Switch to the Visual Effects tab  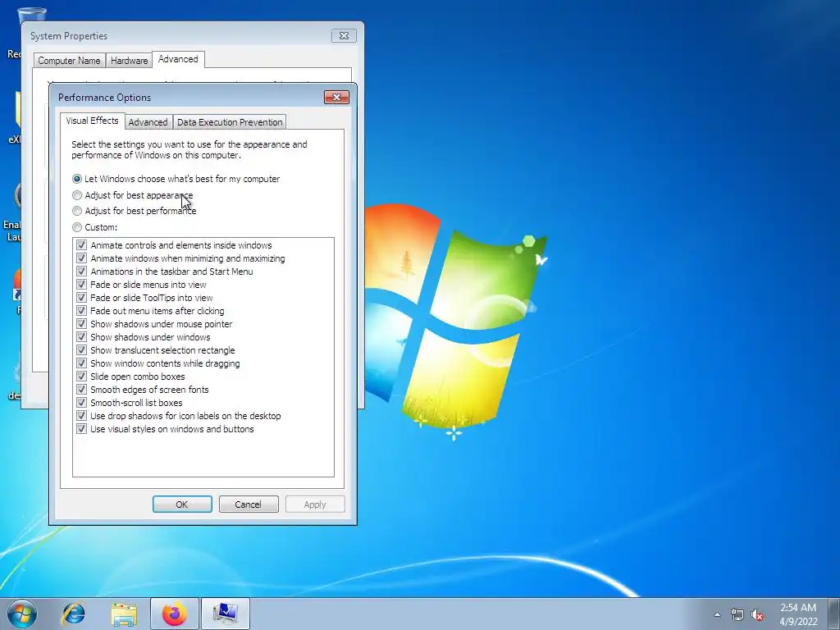point(92,121)
